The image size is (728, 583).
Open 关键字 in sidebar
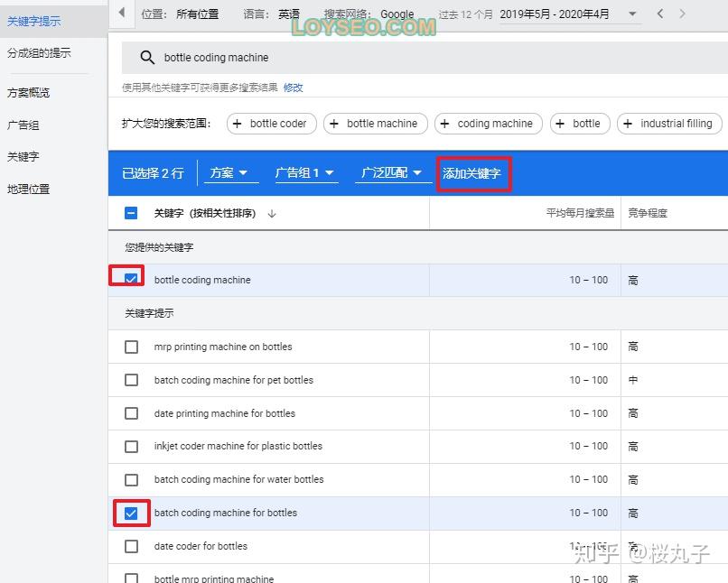click(x=23, y=157)
